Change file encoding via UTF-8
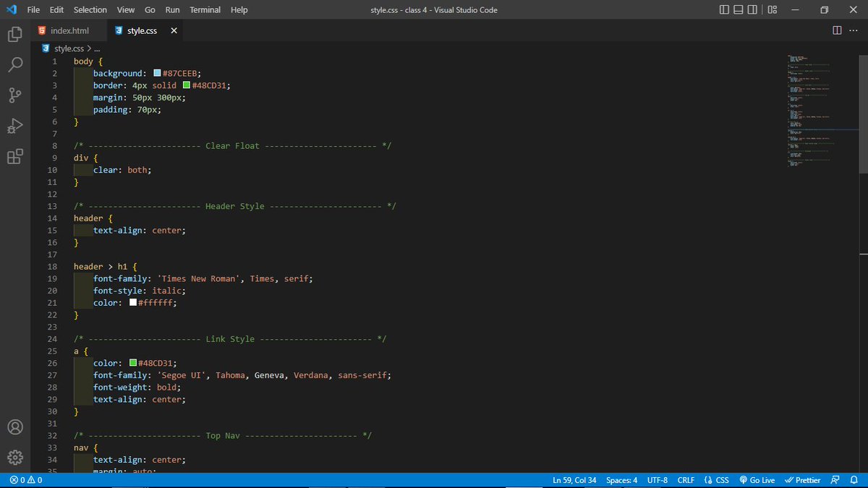 pyautogui.click(x=658, y=480)
